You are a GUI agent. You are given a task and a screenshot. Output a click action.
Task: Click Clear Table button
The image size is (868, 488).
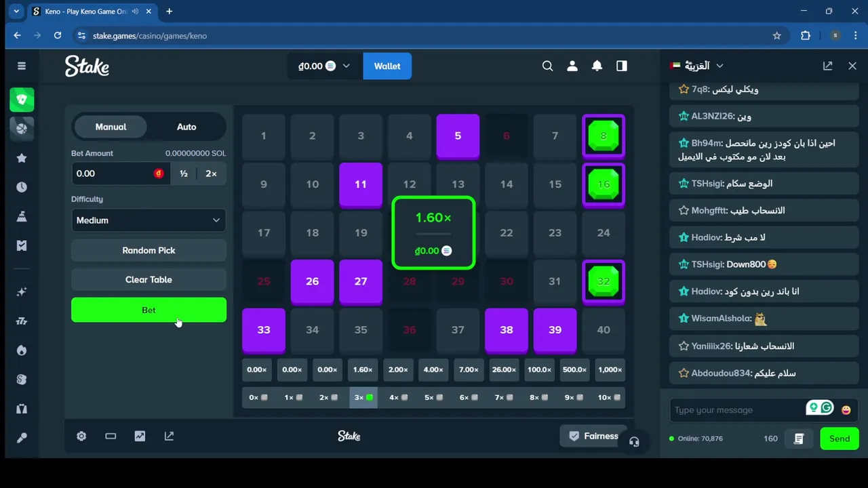pyautogui.click(x=149, y=279)
